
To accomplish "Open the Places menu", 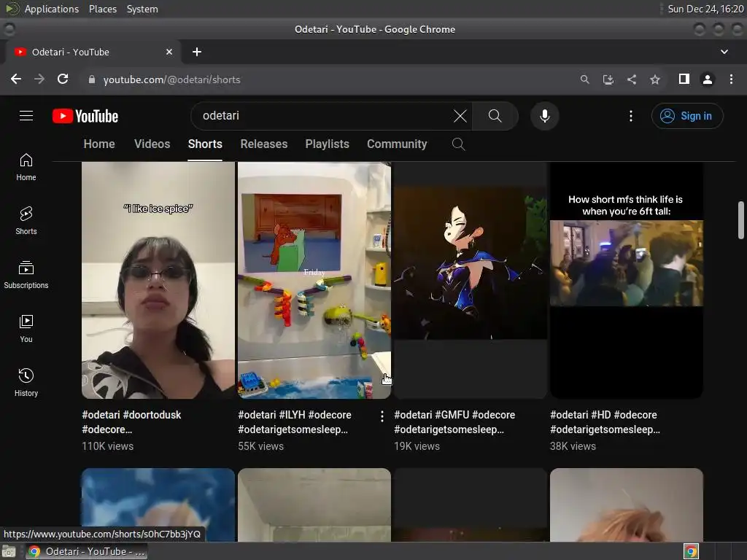I will pyautogui.click(x=102, y=9).
